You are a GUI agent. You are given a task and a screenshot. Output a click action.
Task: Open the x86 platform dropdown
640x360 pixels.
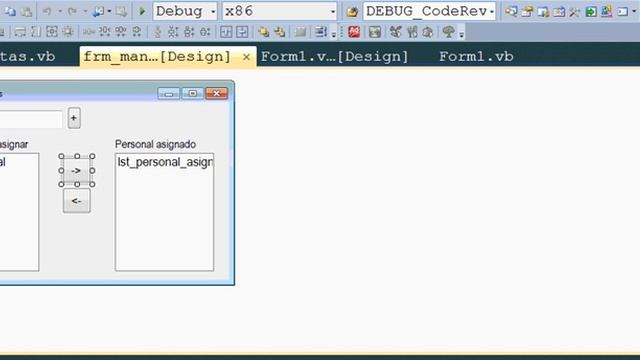coord(333,11)
